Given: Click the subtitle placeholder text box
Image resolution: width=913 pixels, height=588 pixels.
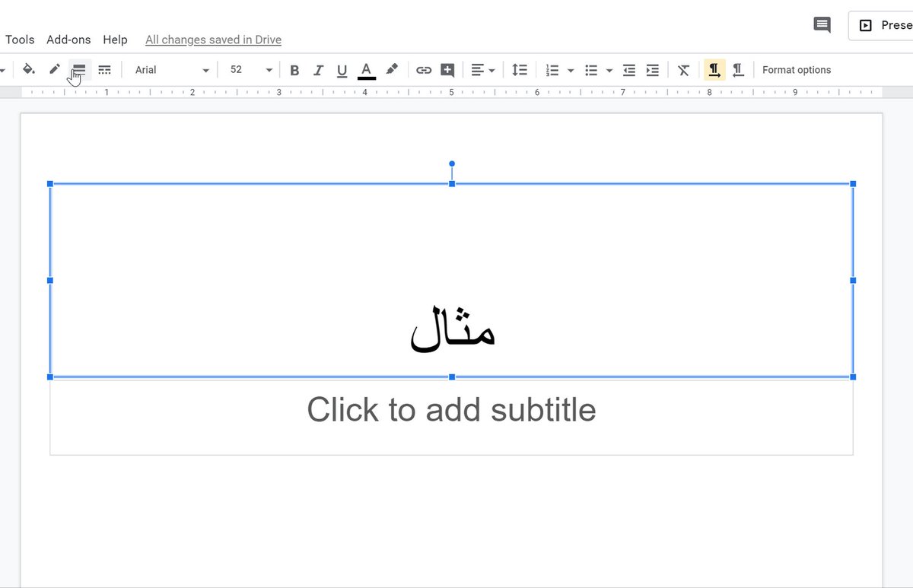Looking at the screenshot, I should 451,417.
